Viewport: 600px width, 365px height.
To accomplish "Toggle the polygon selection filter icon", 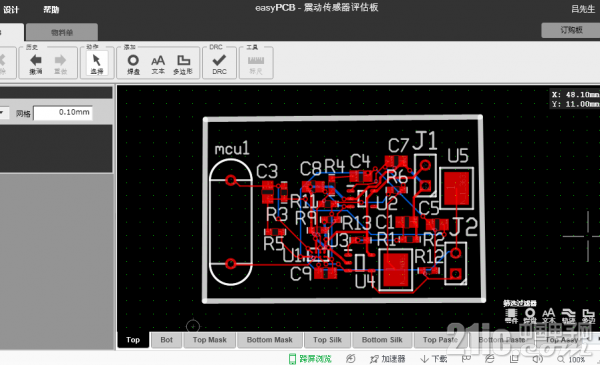I will point(588,316).
